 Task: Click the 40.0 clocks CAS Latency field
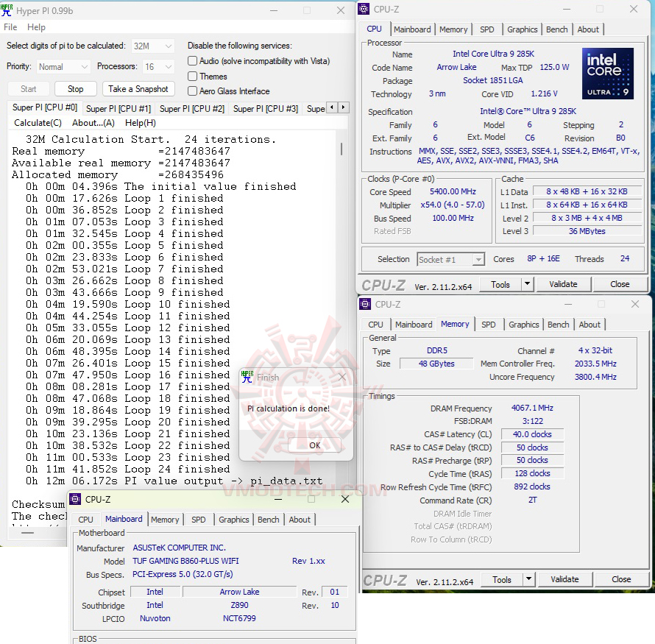[x=532, y=434]
